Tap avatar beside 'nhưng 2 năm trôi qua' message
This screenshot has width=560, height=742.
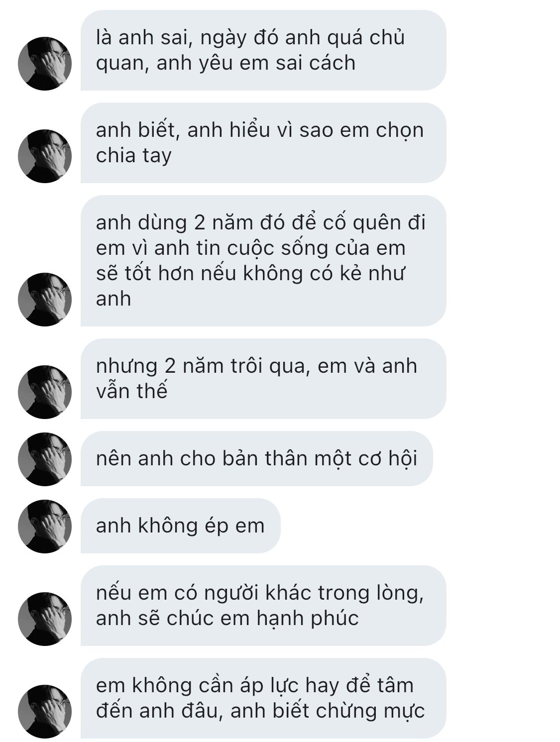click(x=45, y=392)
